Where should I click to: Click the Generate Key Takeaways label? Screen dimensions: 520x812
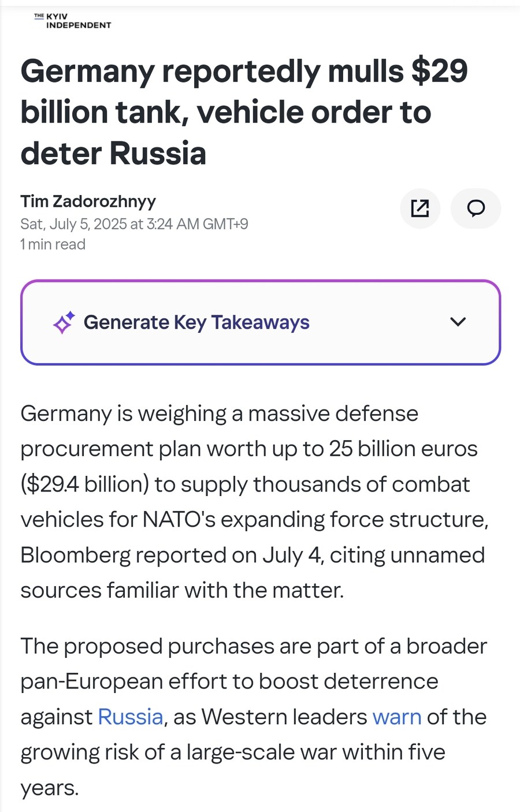[196, 322]
